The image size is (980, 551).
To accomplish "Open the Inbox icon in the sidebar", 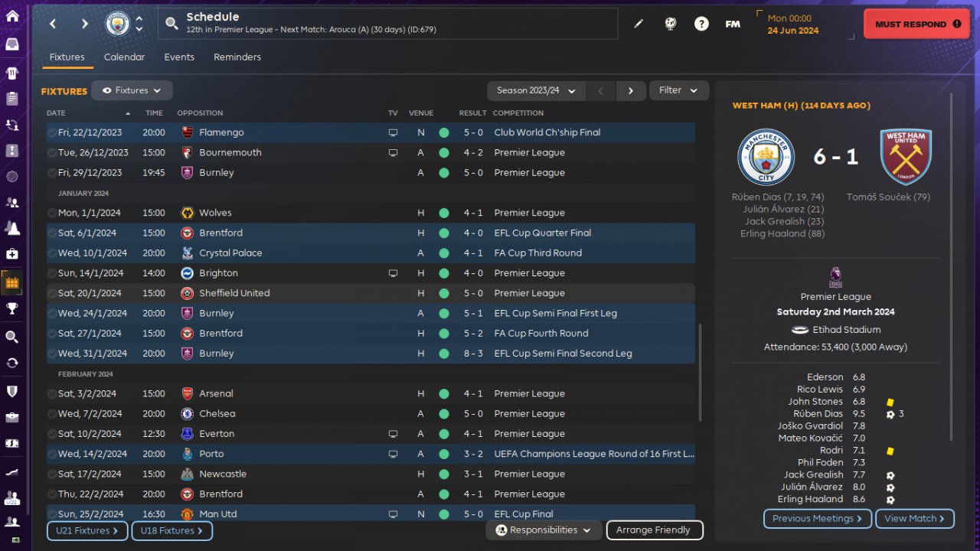I will [x=12, y=44].
